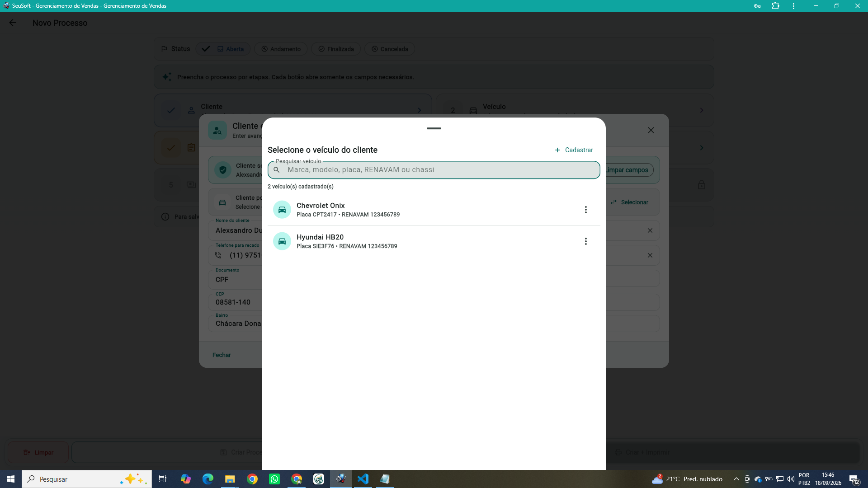Click the bottom sheet drag handle
Screen dimensions: 868x488
pyautogui.click(x=434, y=128)
